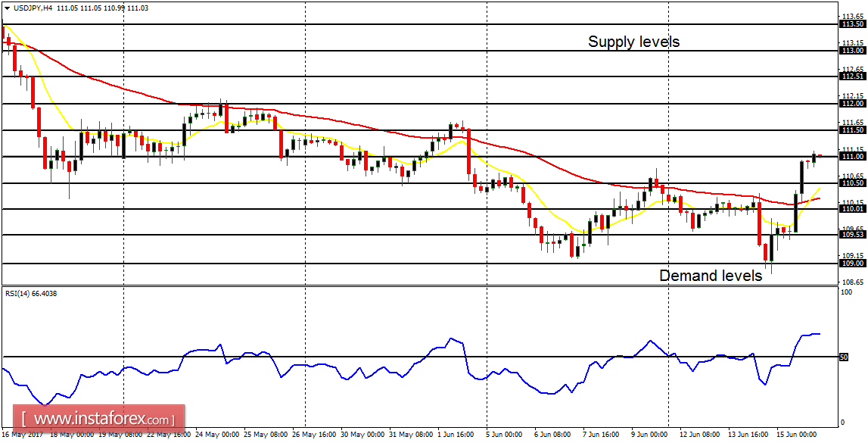Select the 110.01 horizontal line price tag

pos(853,209)
